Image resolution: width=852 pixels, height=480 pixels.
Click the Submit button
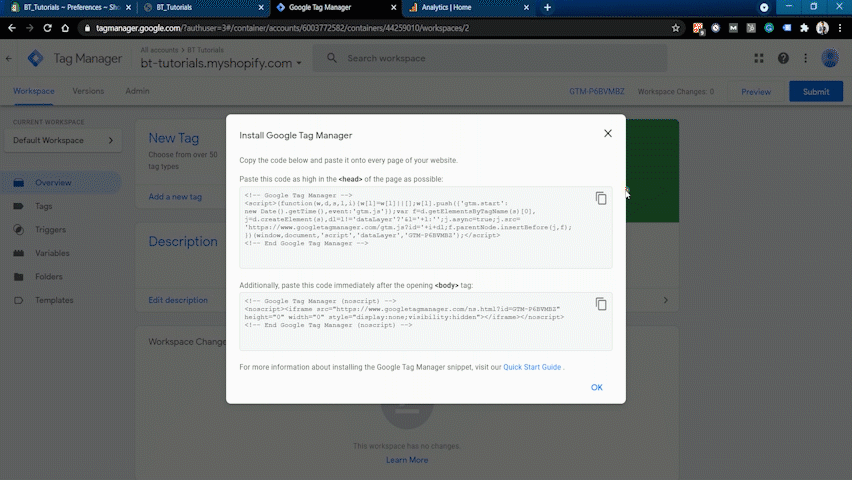(x=816, y=92)
